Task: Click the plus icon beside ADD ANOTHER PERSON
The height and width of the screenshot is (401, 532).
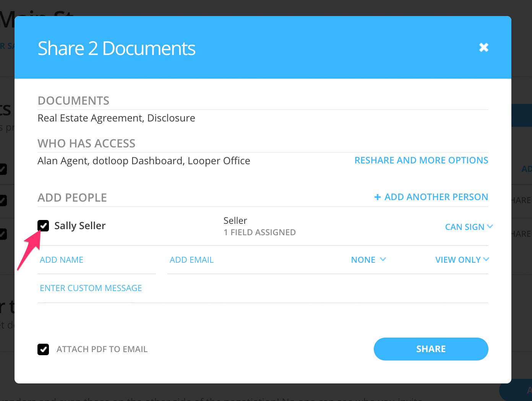Action: click(x=377, y=197)
